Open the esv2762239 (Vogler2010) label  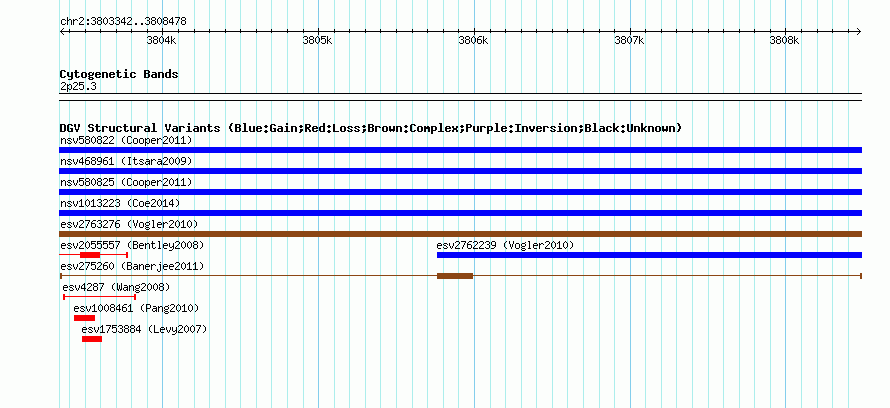[505, 245]
